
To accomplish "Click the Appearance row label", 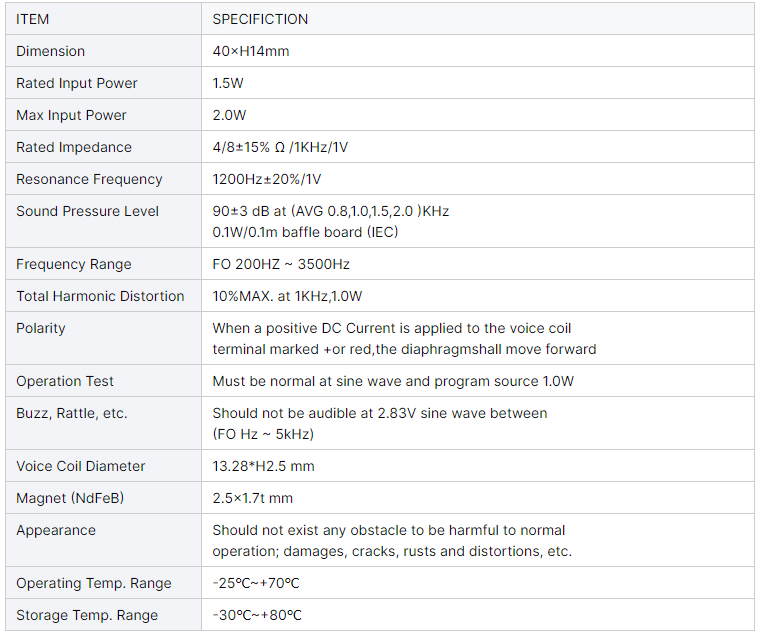I will (56, 530).
